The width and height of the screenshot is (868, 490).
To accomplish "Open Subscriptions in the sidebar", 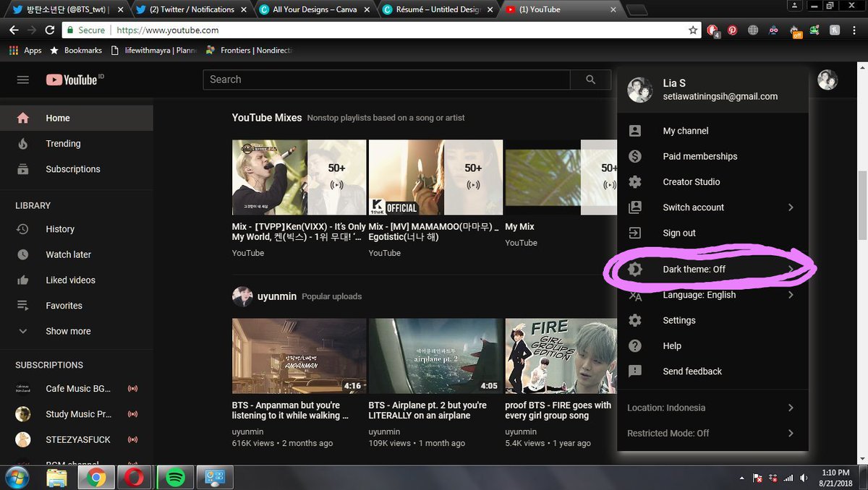I will tap(76, 169).
